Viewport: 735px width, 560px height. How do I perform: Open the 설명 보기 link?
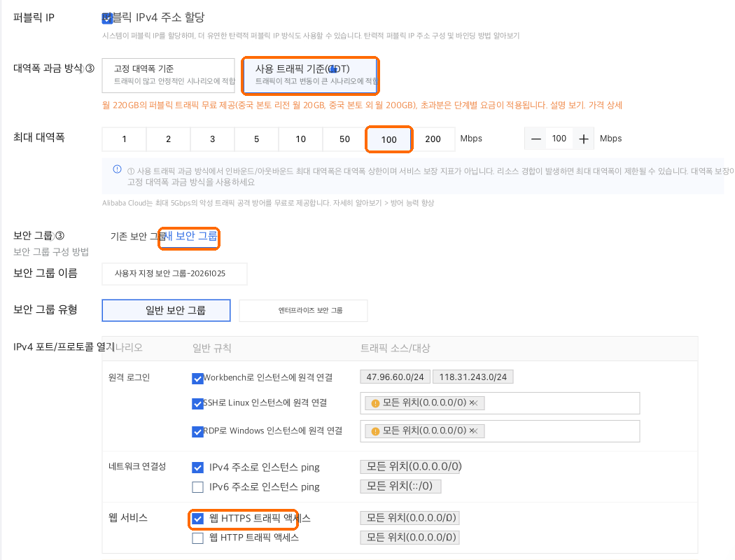[568, 105]
